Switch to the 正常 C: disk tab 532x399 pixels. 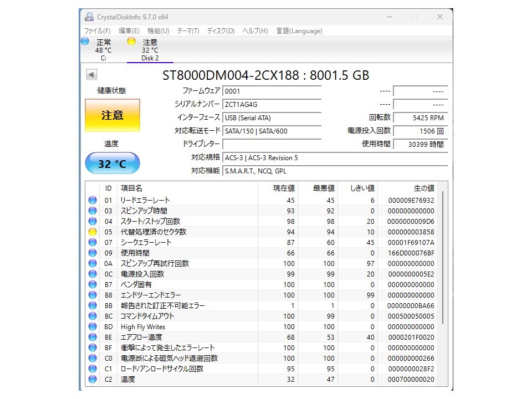click(103, 49)
